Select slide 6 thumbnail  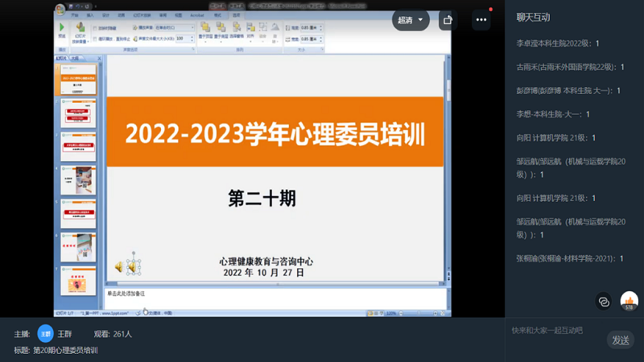(x=78, y=247)
